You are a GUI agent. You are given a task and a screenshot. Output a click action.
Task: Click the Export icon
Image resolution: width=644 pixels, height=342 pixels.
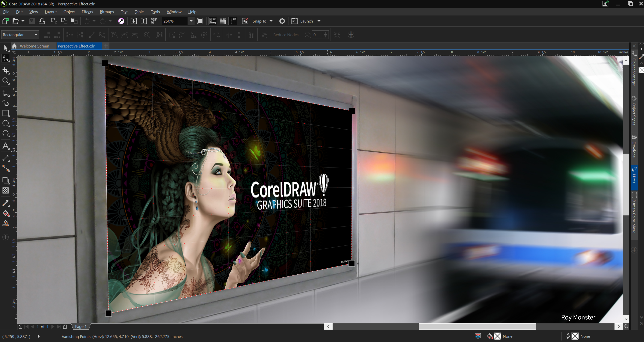pyautogui.click(x=143, y=21)
